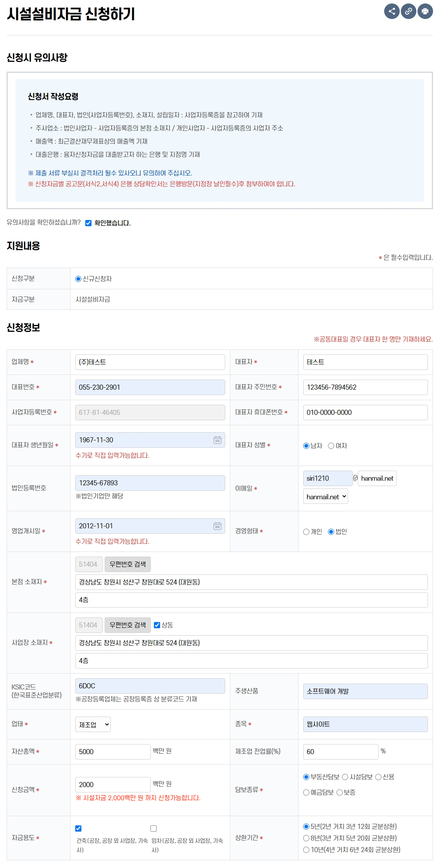This screenshot has width=440, height=868.
Task: Click the share icon
Action: coord(392,11)
